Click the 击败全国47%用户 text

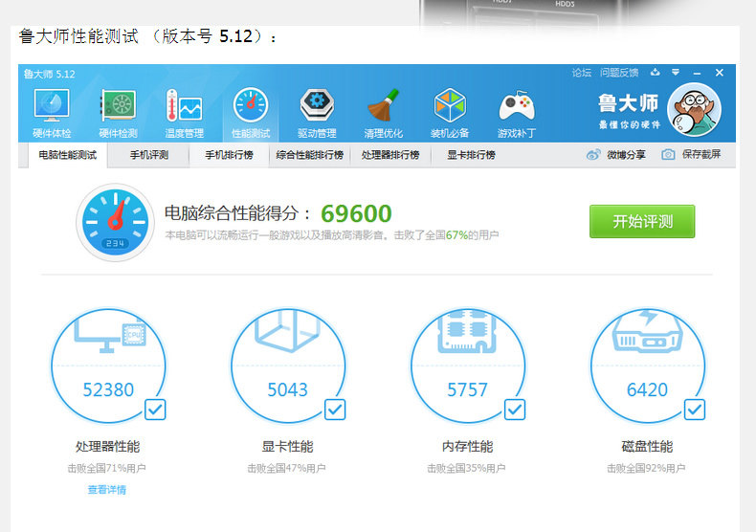click(286, 468)
